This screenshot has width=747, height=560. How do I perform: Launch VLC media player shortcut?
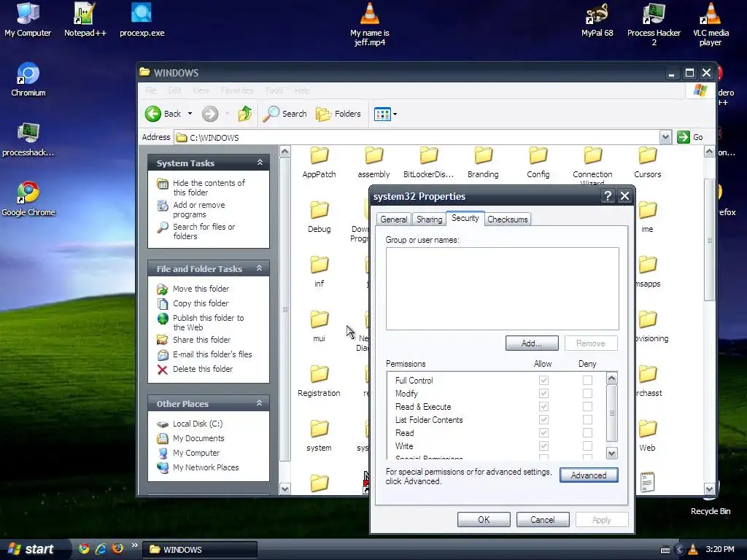[x=711, y=24]
